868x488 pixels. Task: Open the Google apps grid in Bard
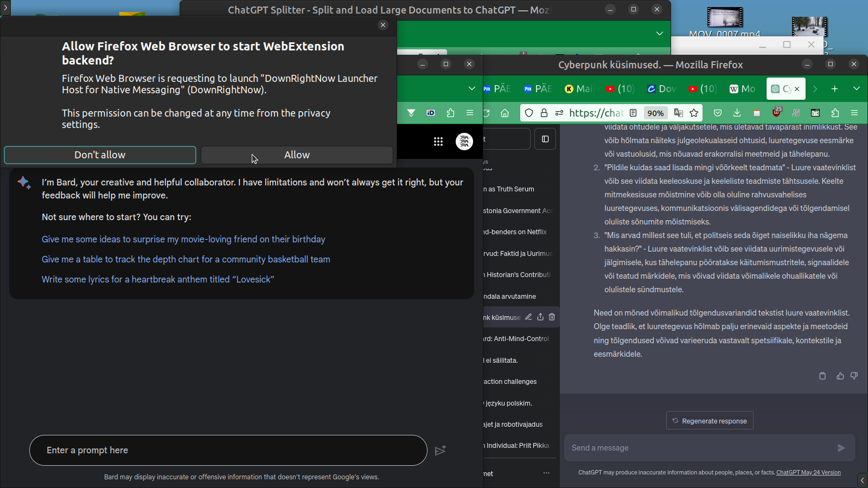(438, 142)
